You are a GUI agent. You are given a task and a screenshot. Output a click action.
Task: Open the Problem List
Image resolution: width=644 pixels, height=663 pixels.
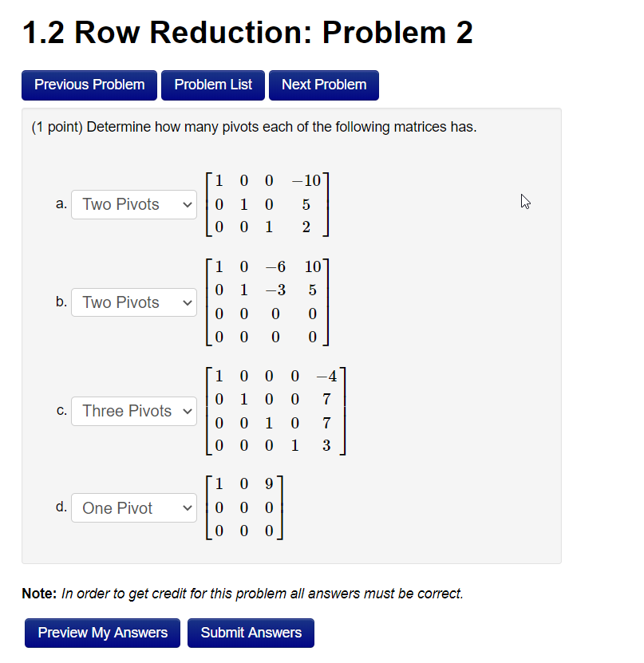click(212, 85)
